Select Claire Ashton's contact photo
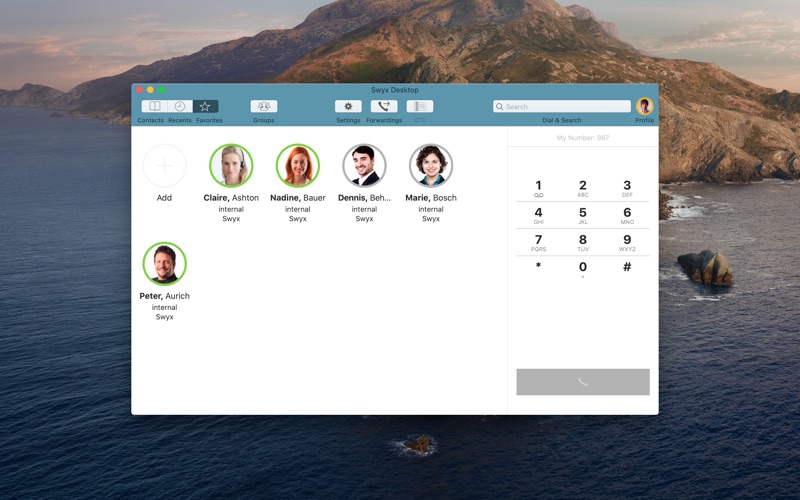The image size is (800, 500). [231, 166]
